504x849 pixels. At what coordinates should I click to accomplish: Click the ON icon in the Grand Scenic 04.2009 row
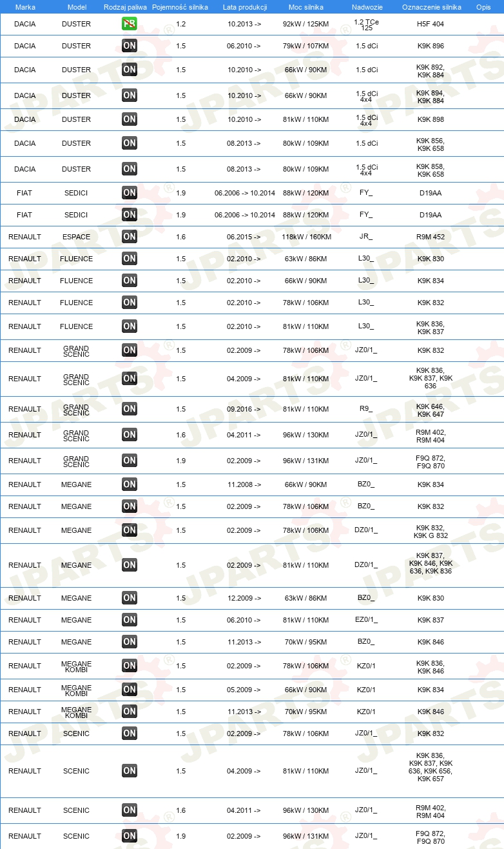click(x=130, y=379)
